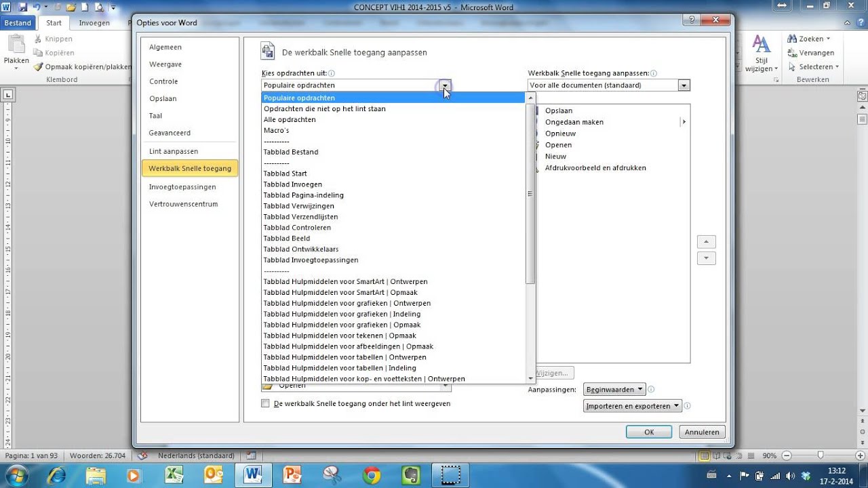This screenshot has width=868, height=488.
Task: Select Ongedaan maken in toolbar list
Action: pos(574,122)
